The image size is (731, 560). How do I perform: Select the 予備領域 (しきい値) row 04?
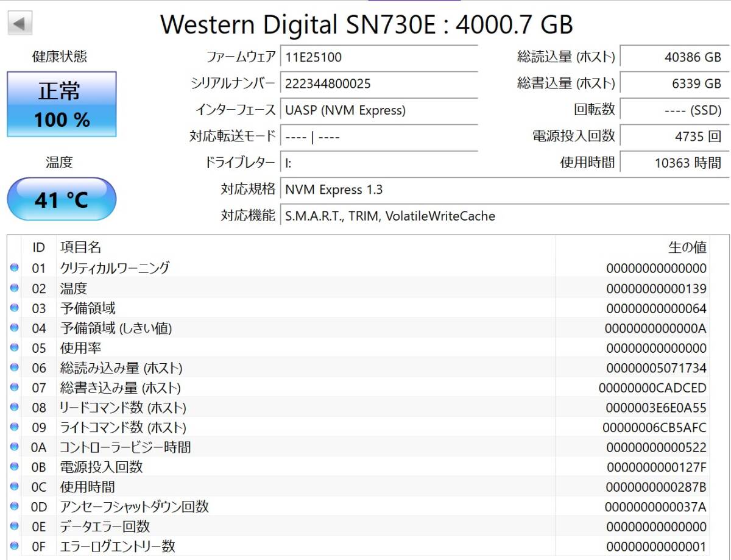(305, 328)
